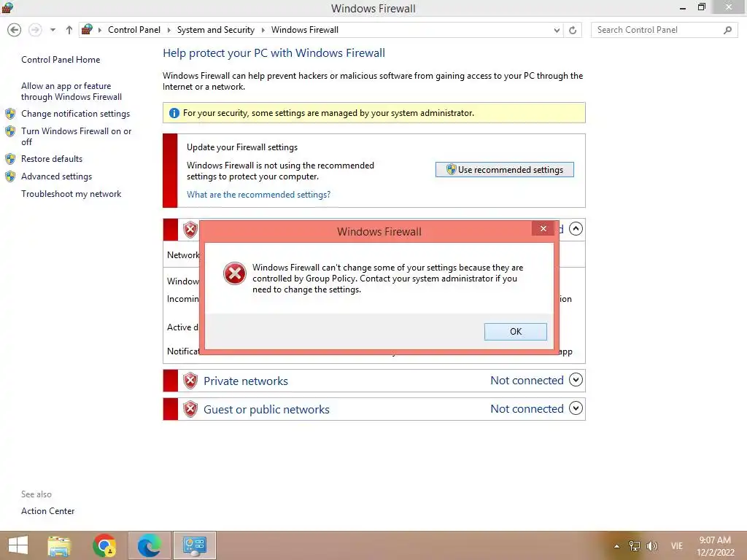Open File Explorer from taskbar
747x560 pixels.
tap(59, 545)
